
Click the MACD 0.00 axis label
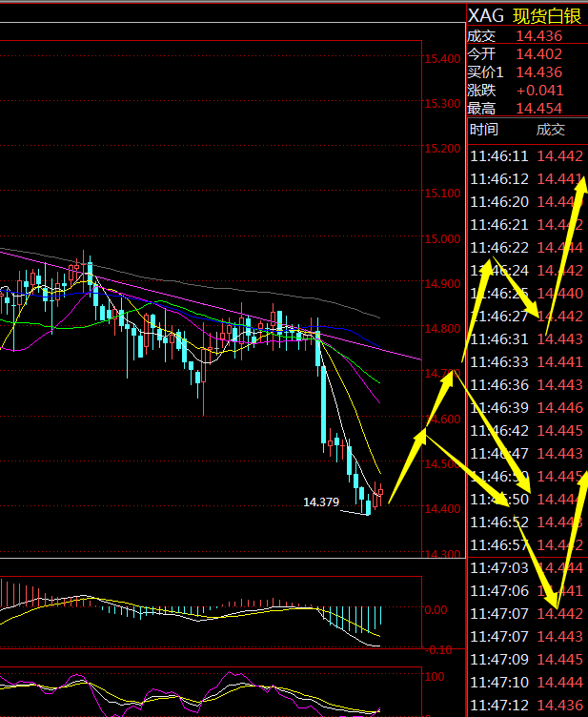[x=436, y=610]
